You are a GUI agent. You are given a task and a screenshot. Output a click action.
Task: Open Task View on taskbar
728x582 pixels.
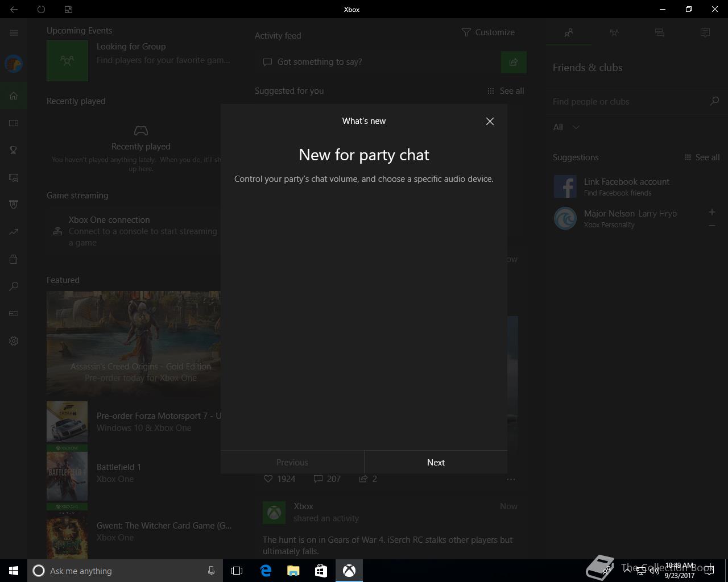237,571
